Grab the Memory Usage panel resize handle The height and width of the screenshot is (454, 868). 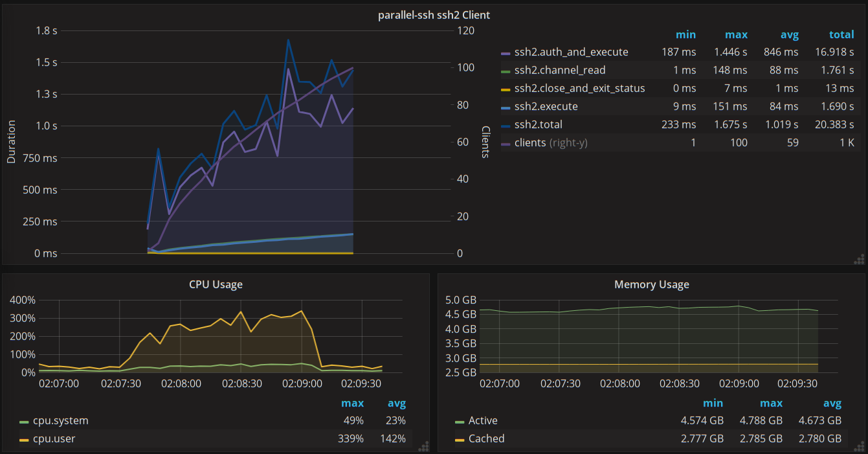coord(859,446)
